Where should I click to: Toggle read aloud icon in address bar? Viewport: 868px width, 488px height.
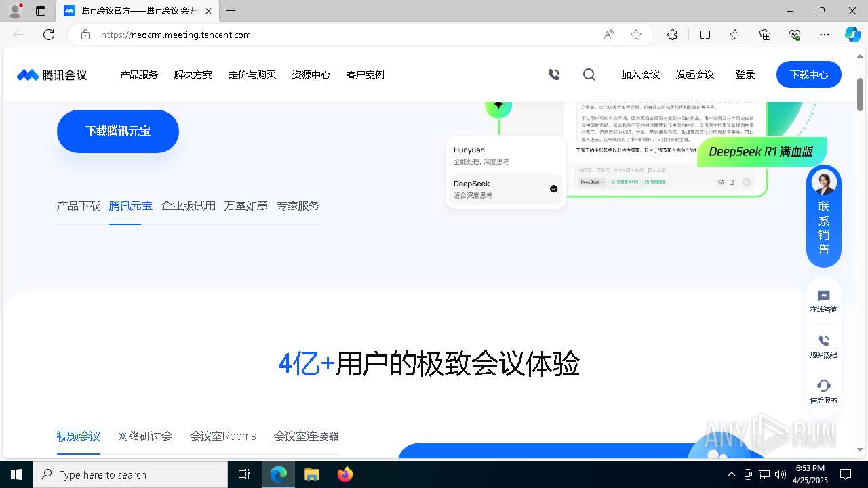(609, 35)
